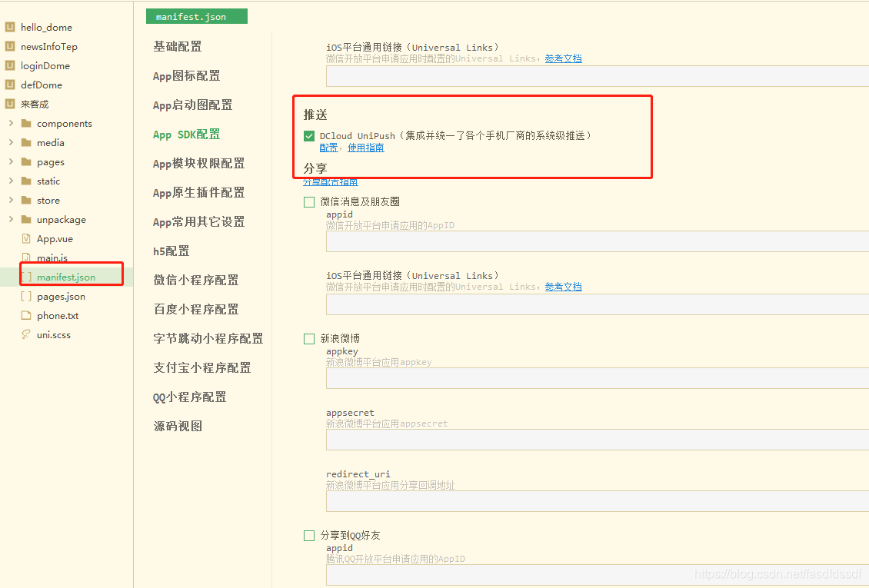Open WeChat section Universal Links 参考文档 link

[x=563, y=287]
